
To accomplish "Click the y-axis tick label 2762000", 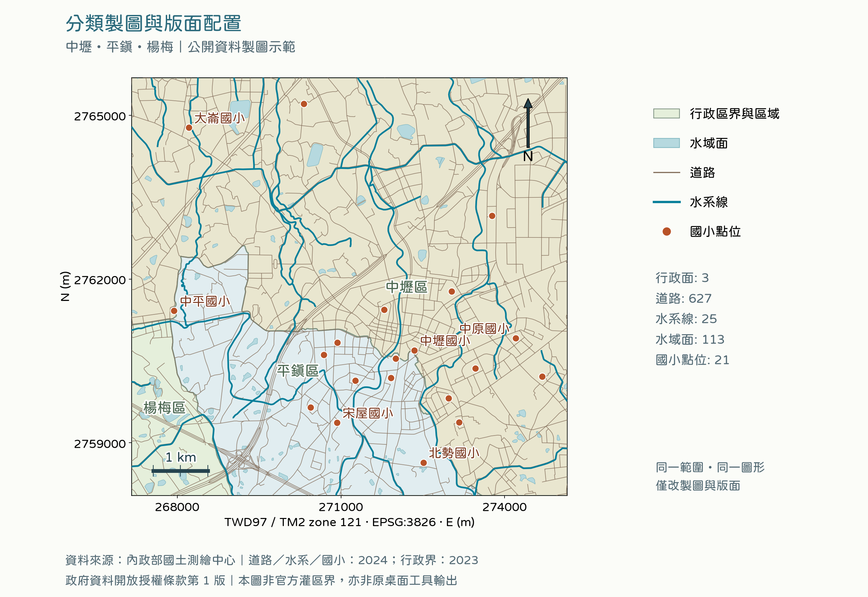I will (x=100, y=280).
